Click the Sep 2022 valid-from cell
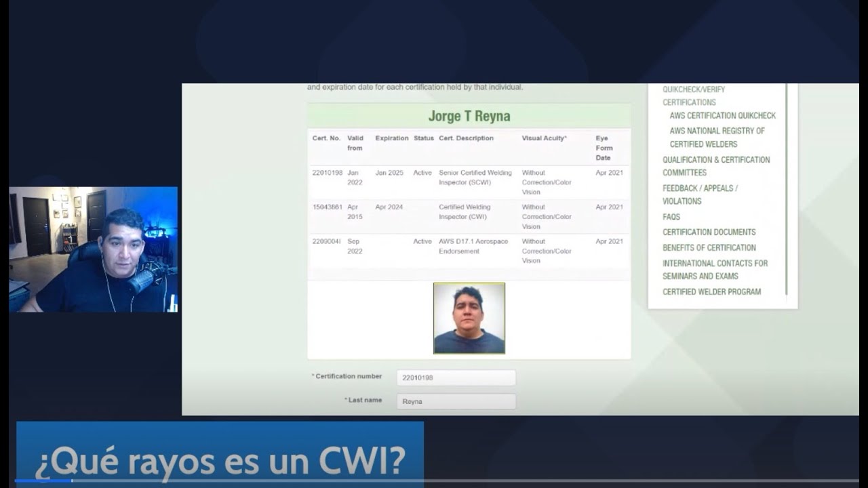The width and height of the screenshot is (868, 488). [x=355, y=247]
